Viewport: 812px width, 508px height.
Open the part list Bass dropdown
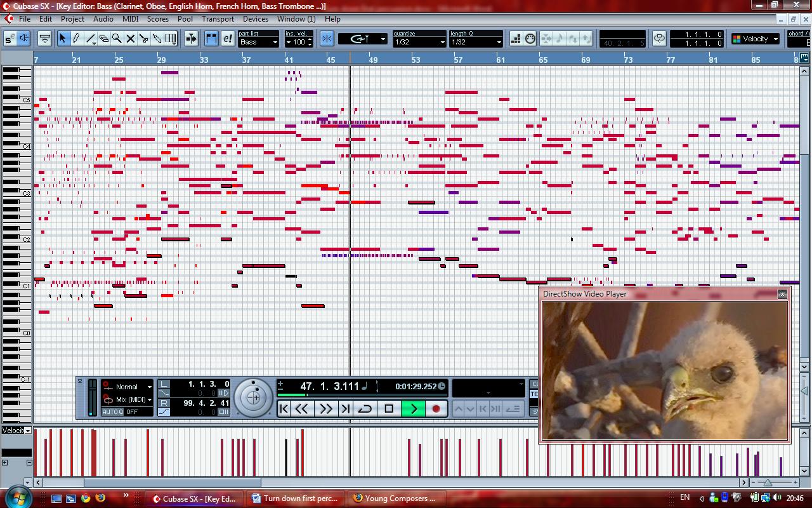[258, 43]
